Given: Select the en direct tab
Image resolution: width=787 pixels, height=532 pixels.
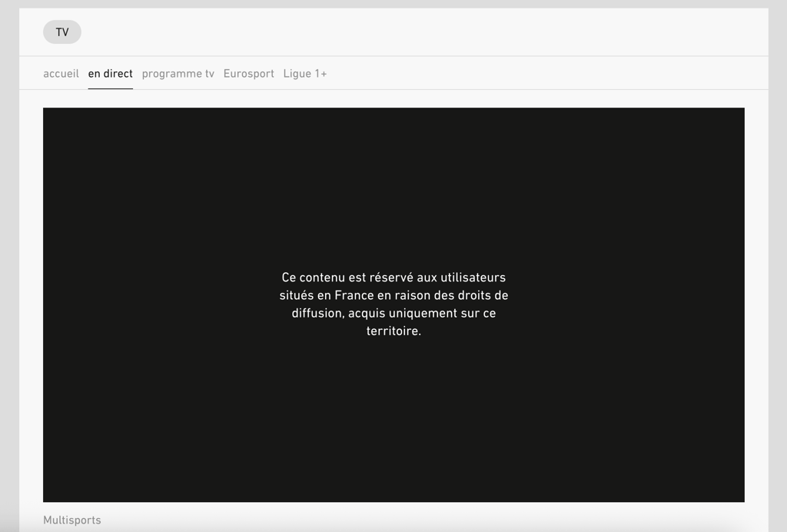Looking at the screenshot, I should click(111, 74).
